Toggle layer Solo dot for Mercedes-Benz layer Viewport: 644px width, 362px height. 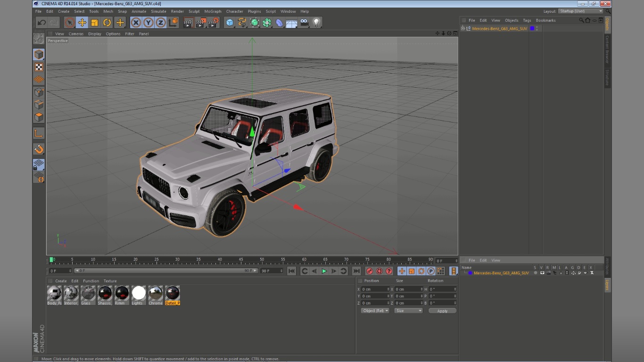click(x=536, y=273)
